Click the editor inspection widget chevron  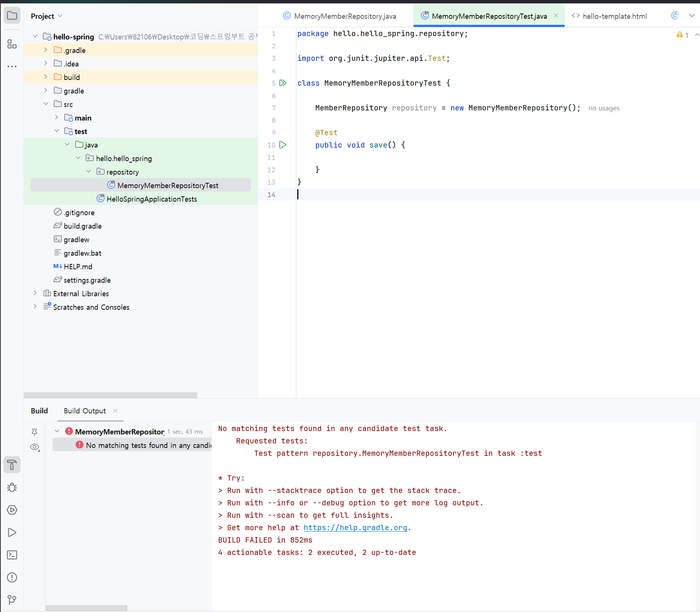697,35
